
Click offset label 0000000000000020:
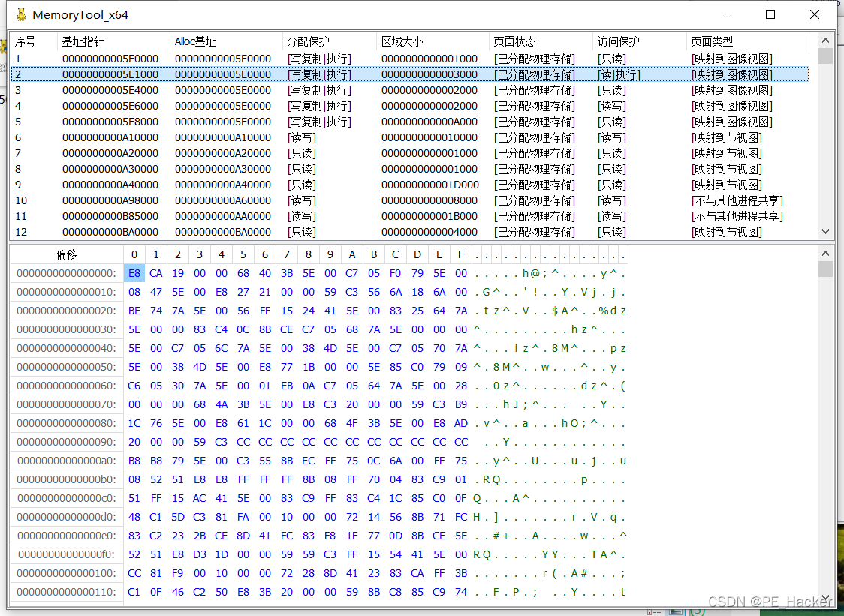click(66, 311)
